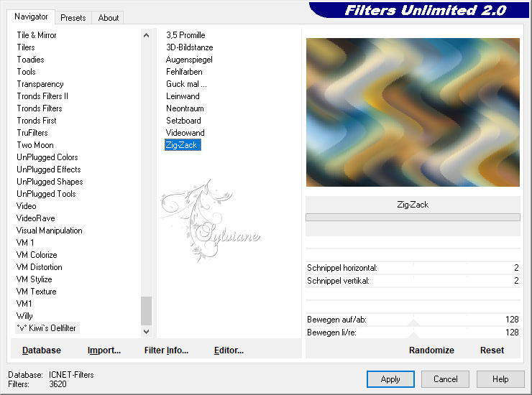This screenshot has width=532, height=395.
Task: Select Two Moon category
Action: point(35,145)
